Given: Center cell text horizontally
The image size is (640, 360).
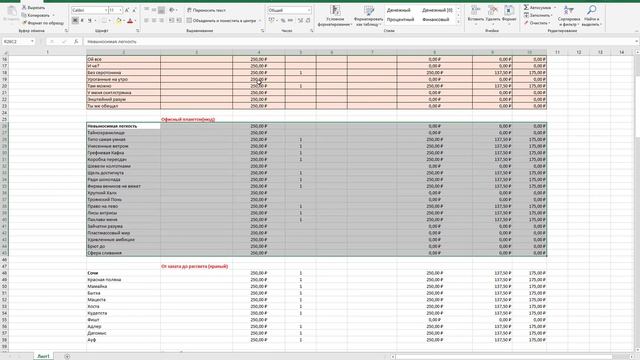Looking at the screenshot, I should coord(154,20).
